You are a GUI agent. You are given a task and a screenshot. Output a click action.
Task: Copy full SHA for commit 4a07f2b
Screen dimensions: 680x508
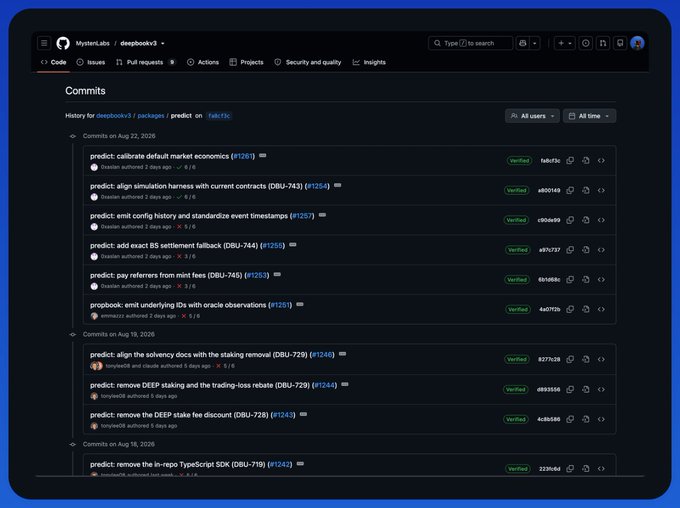coord(570,309)
